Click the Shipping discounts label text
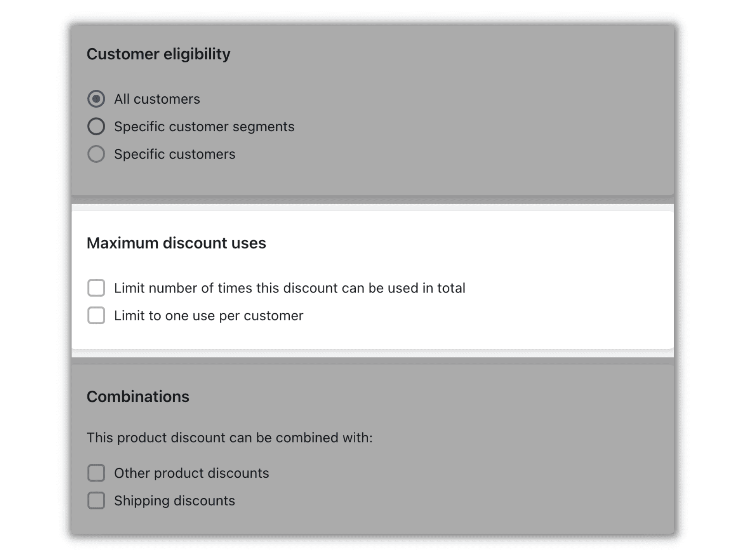The width and height of the screenshot is (744, 560). (174, 501)
